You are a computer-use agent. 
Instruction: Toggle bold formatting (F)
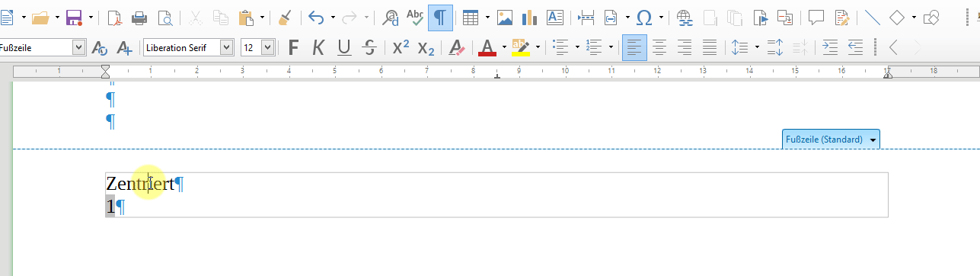coord(294,48)
